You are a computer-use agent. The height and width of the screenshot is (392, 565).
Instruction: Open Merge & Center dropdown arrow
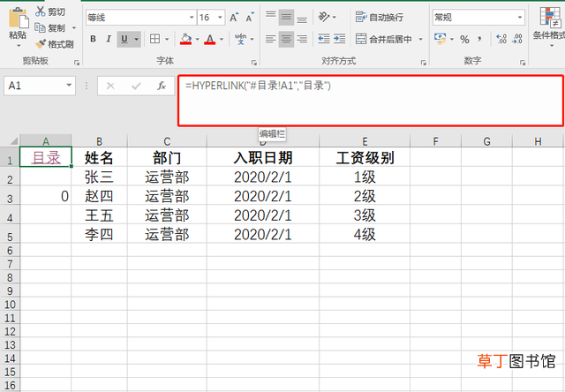[420, 39]
